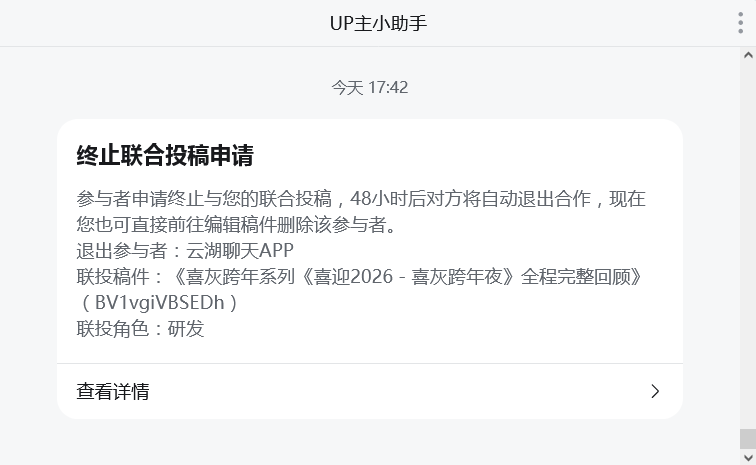Click the 联投角色 label
This screenshot has width=756, height=465.
113,329
